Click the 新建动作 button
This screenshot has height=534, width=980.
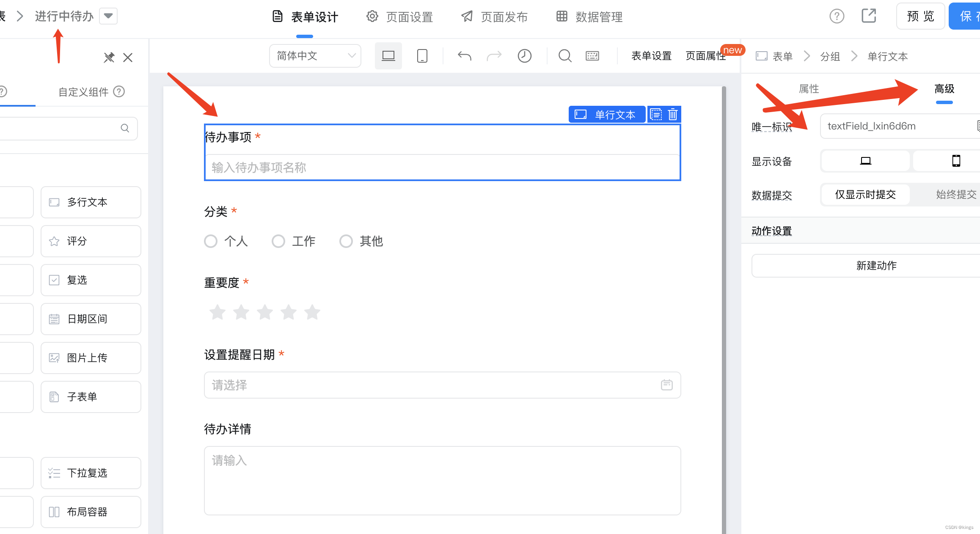tap(876, 266)
